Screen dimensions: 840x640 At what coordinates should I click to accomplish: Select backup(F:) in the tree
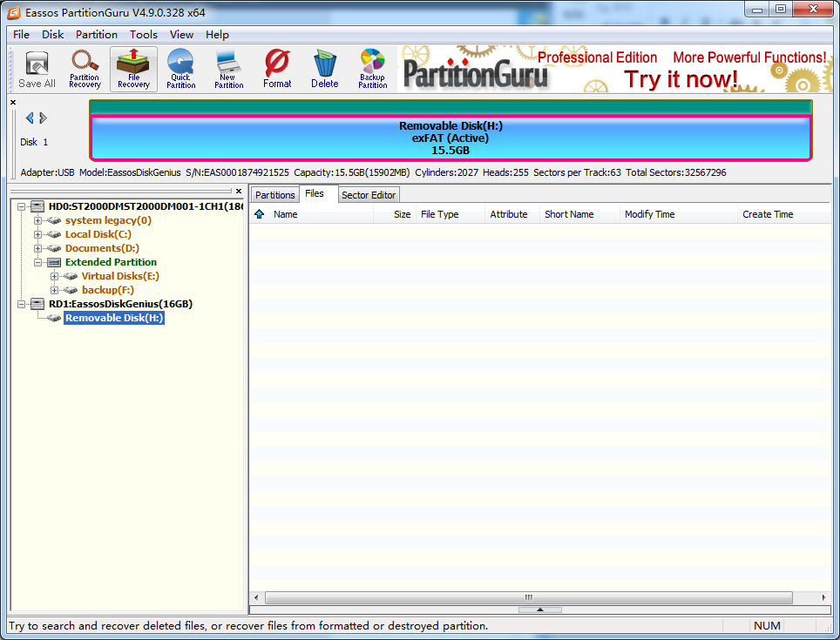(108, 290)
